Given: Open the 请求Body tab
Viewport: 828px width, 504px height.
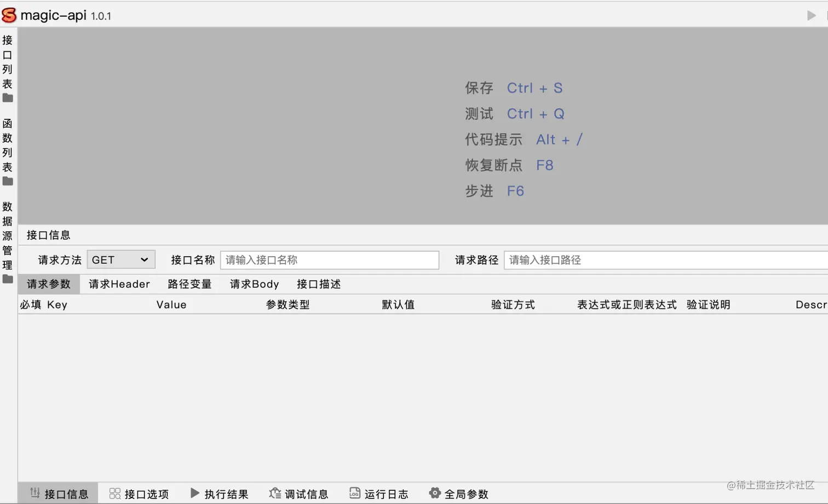Looking at the screenshot, I should click(x=254, y=284).
